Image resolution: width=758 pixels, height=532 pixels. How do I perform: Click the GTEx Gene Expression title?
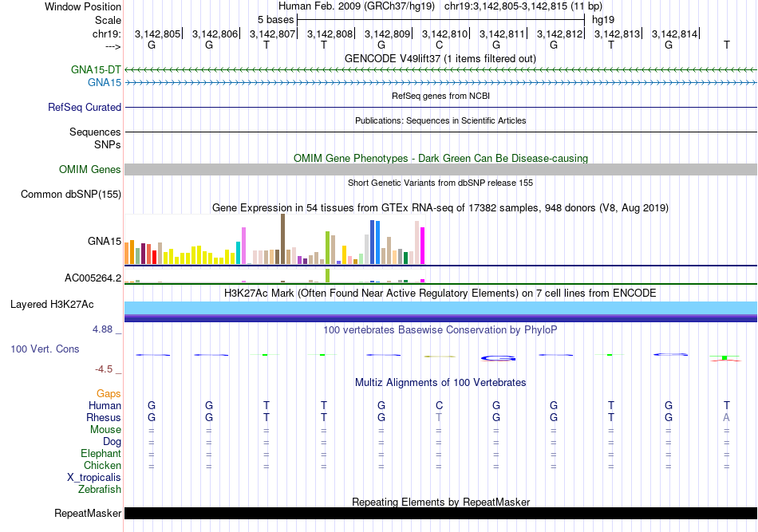[440, 207]
